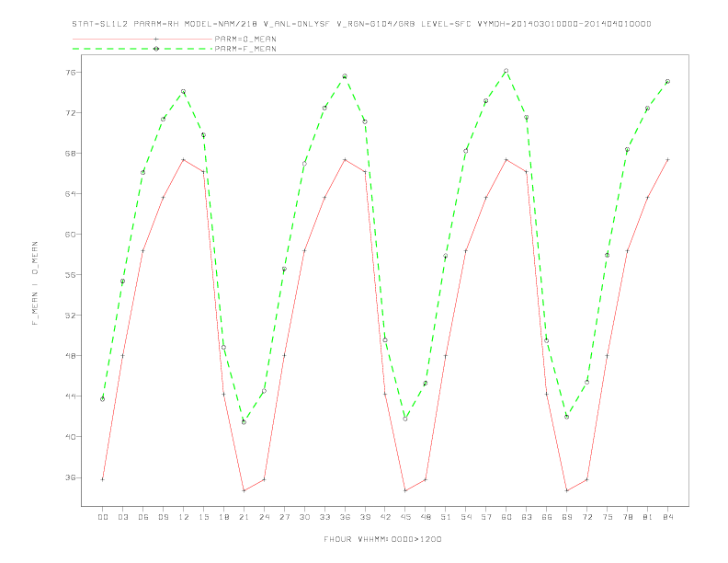Click x-axis tick label 33
Screen dimensions: 728x563
pos(324,517)
